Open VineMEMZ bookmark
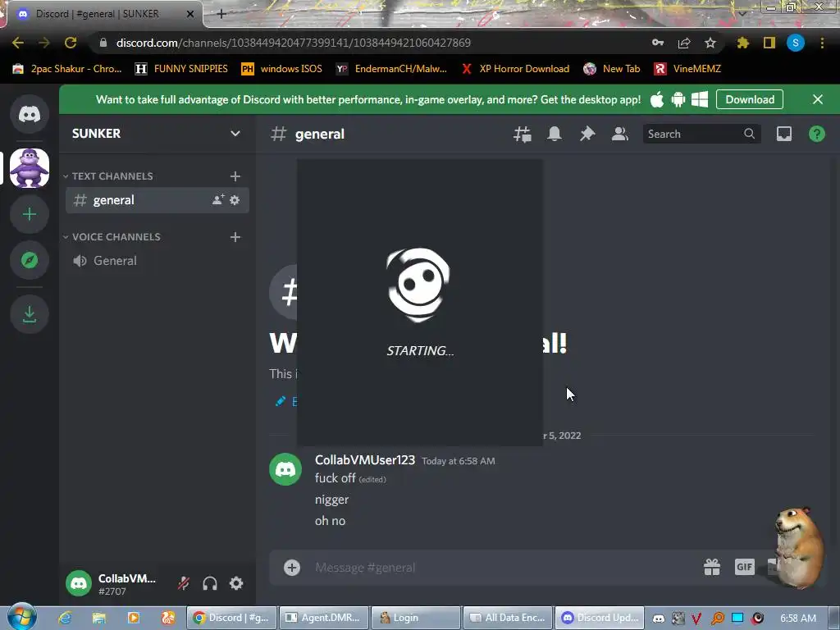Screen dimensions: 840x630 tap(688, 69)
